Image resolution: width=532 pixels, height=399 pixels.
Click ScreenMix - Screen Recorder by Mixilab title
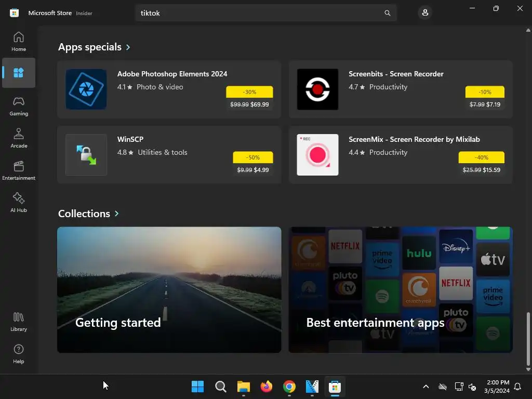click(414, 139)
